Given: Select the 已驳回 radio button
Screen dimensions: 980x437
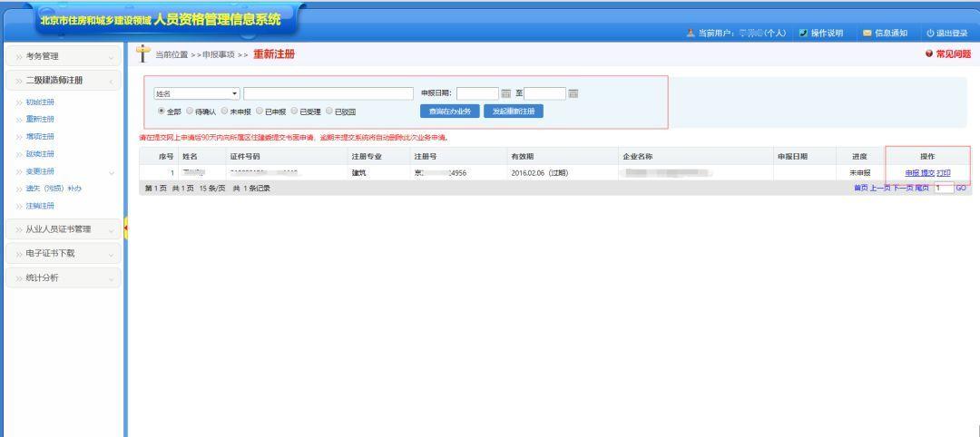Looking at the screenshot, I should (329, 112).
